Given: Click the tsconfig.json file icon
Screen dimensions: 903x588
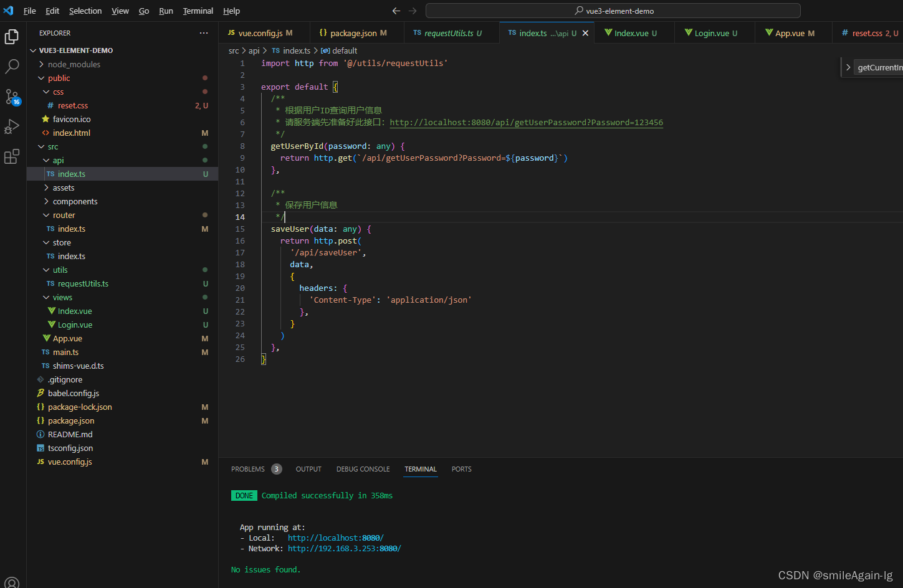Looking at the screenshot, I should click(x=41, y=448).
